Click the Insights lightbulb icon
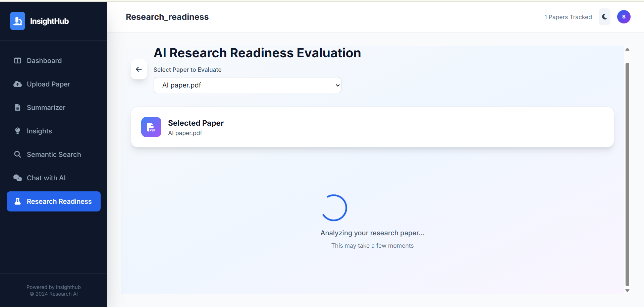The height and width of the screenshot is (307, 644). [17, 131]
